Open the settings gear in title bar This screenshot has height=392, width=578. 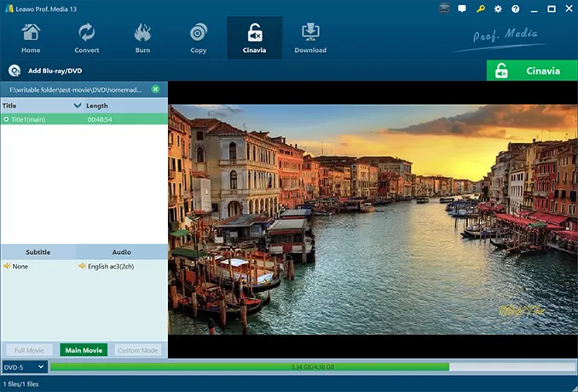pos(498,9)
